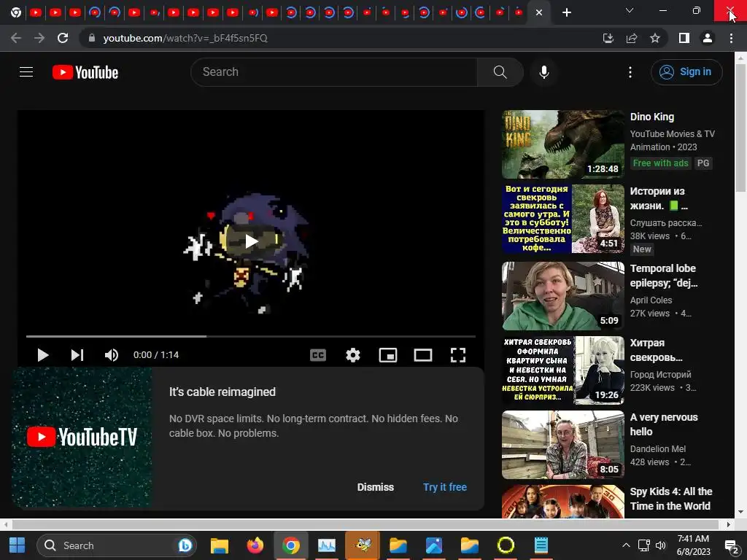Show hidden tray icons chevron
Image resolution: width=747 pixels, height=560 pixels.
point(626,545)
